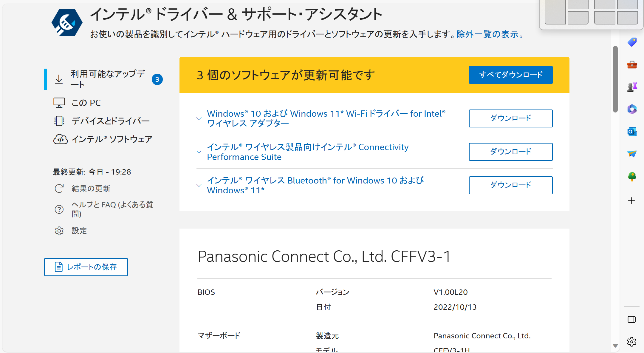Screen dimensions: 644x353
Task: Click the マザーボード label
Action: coord(219,336)
